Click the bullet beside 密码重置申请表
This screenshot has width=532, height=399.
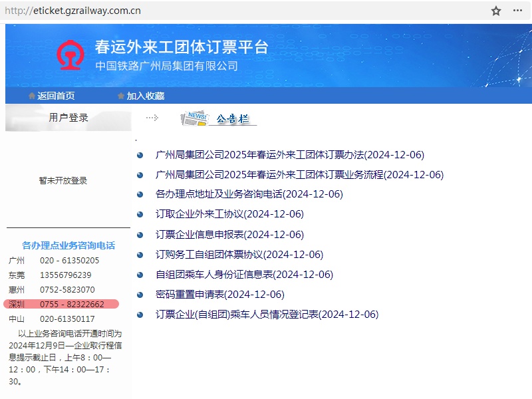tap(140, 295)
